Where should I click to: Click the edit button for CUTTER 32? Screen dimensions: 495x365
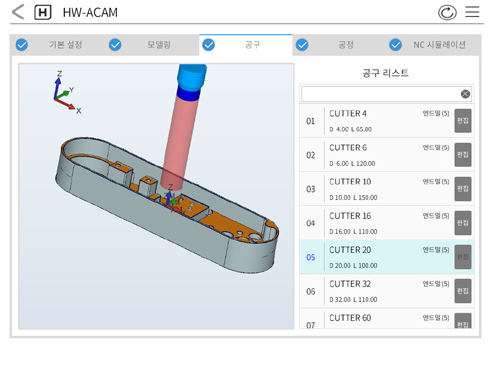[x=463, y=291]
